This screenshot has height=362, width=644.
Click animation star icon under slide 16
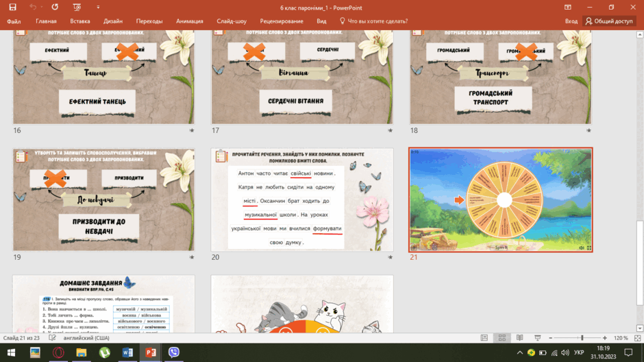(x=191, y=130)
